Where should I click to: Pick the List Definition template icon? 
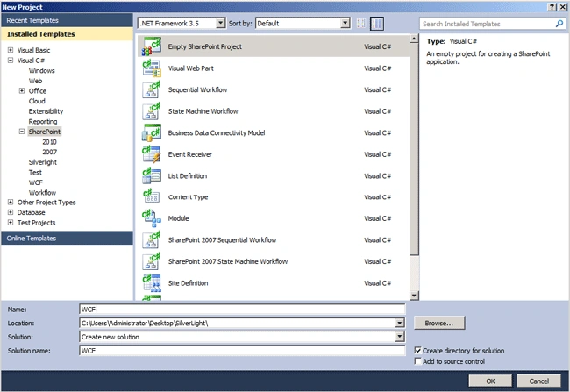[151, 175]
